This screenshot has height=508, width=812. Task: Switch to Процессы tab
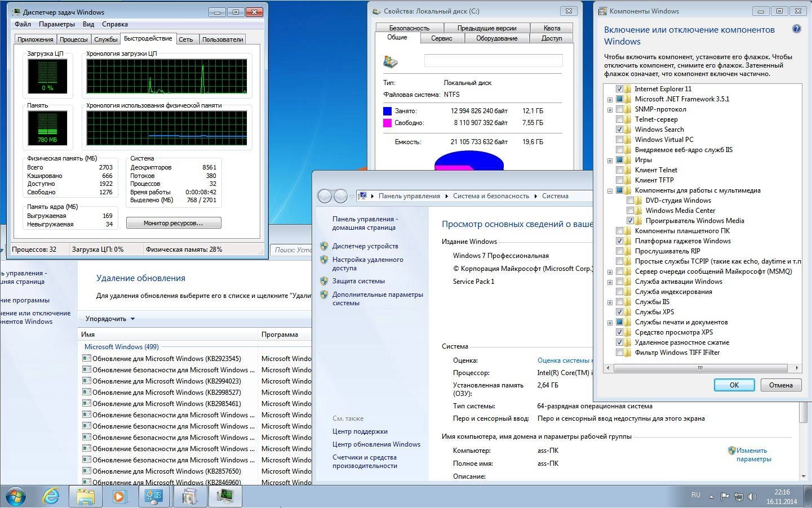pyautogui.click(x=74, y=39)
